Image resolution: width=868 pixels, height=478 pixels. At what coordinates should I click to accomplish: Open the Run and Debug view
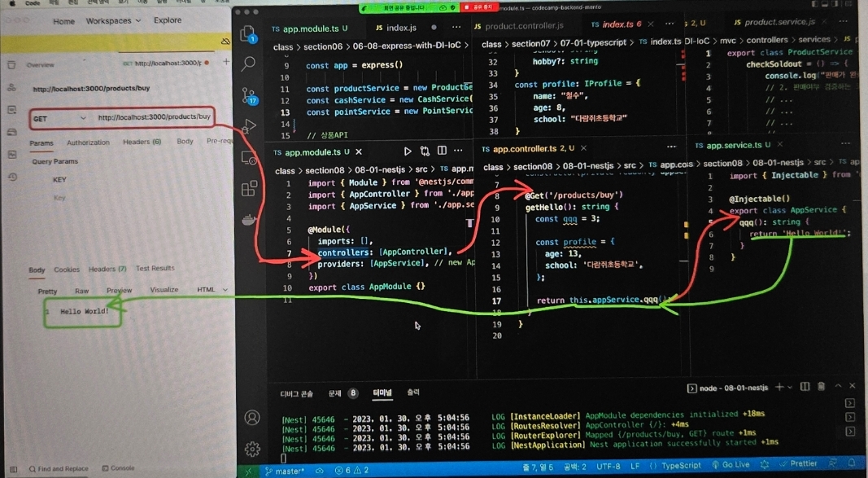[x=250, y=125]
